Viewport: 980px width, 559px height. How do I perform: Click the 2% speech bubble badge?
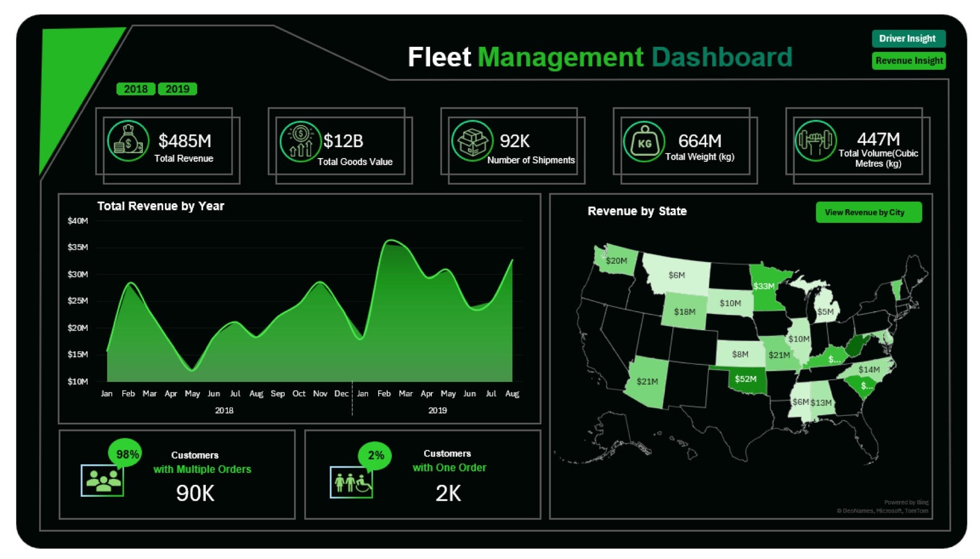(375, 454)
